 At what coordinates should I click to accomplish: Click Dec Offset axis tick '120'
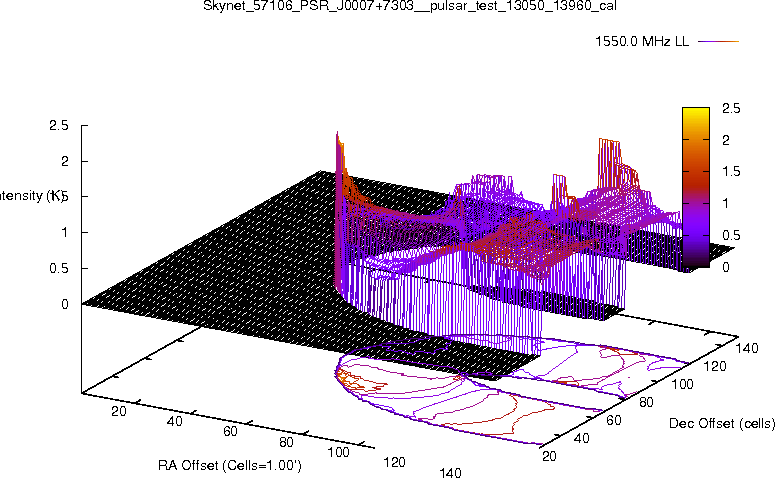[x=715, y=366]
